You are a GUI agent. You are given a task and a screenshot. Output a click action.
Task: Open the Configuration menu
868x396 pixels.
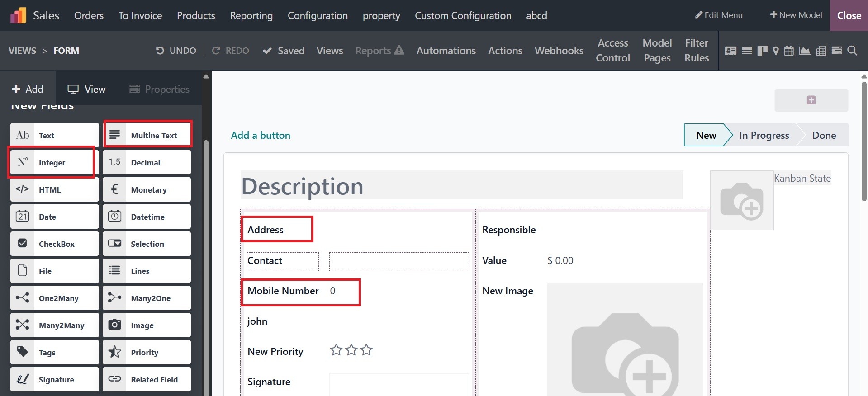(x=318, y=15)
